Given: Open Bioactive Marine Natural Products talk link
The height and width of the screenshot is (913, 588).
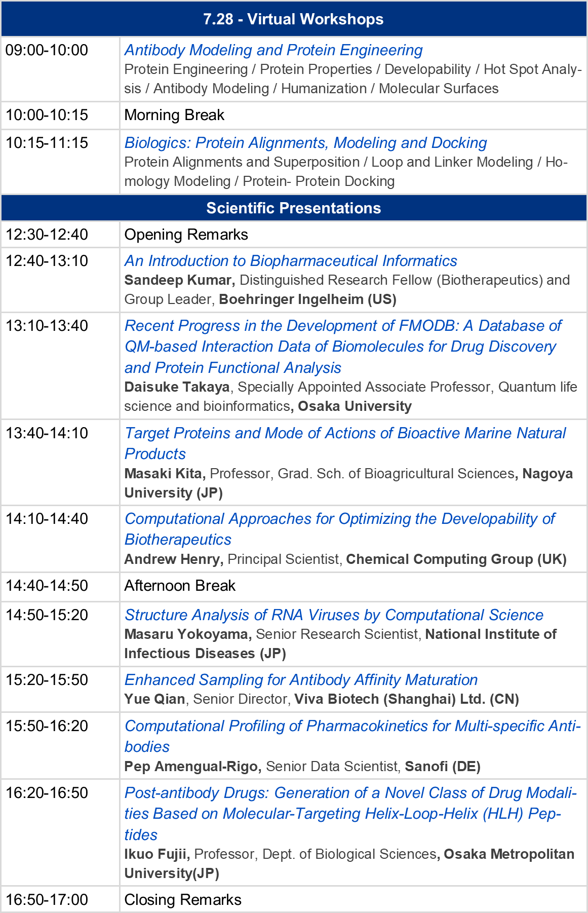Looking at the screenshot, I should pos(345,443).
